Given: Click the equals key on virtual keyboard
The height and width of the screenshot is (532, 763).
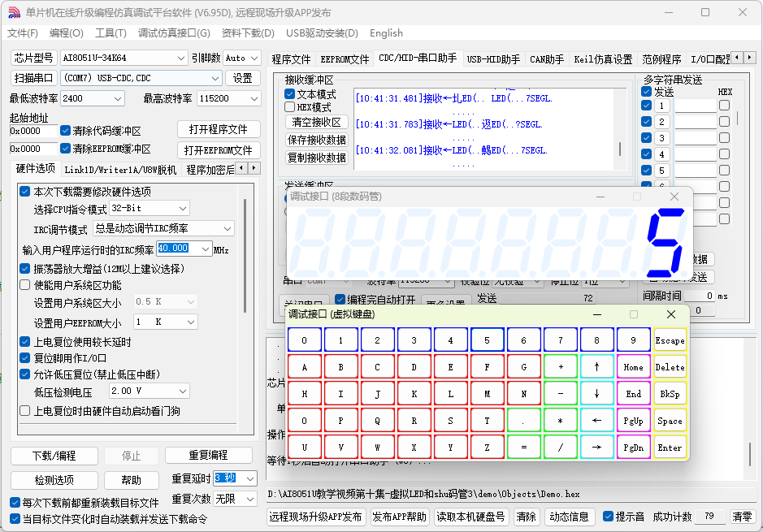Looking at the screenshot, I should pos(523,448).
